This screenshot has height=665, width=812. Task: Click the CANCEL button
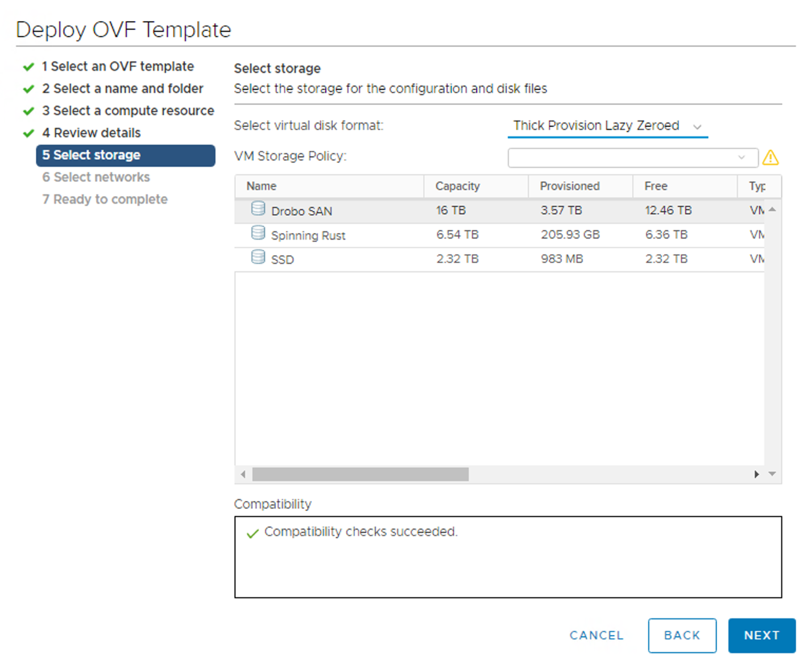pos(596,635)
